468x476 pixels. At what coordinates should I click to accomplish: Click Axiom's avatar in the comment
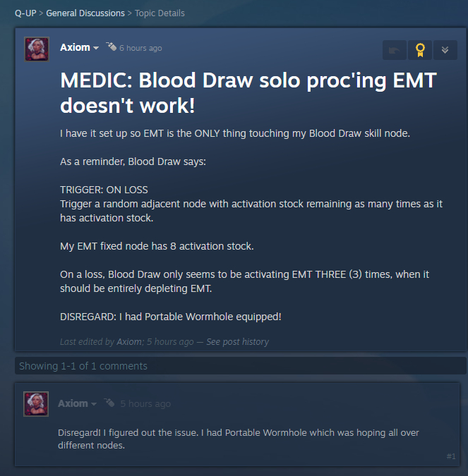(x=37, y=404)
